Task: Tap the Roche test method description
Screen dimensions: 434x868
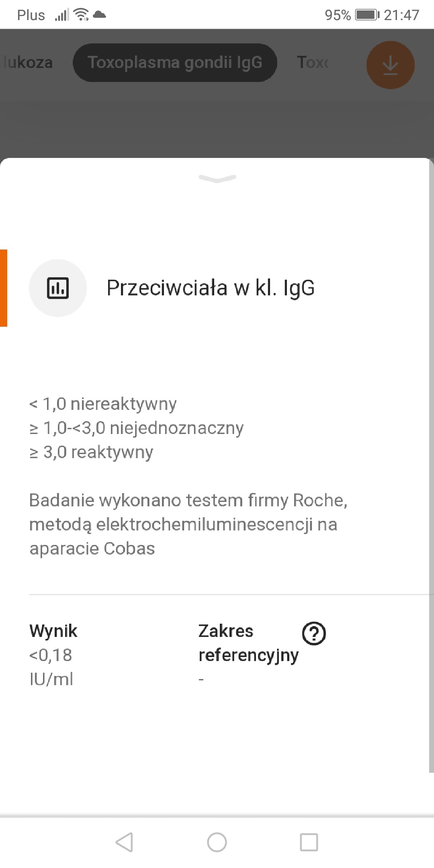Action: pyautogui.click(x=188, y=524)
